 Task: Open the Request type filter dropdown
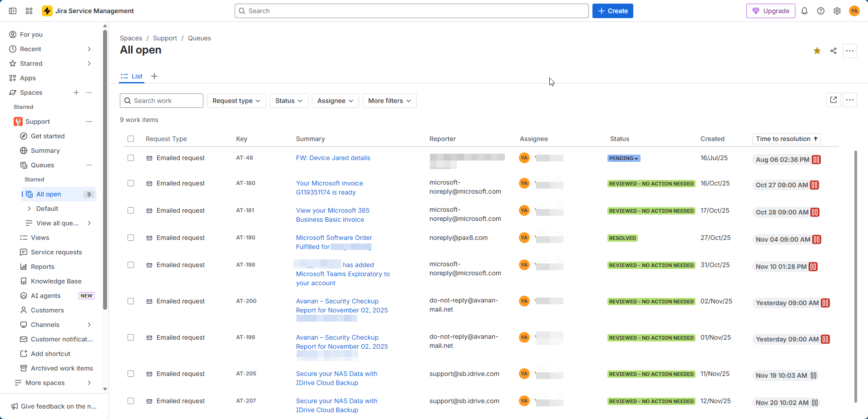[x=236, y=101]
